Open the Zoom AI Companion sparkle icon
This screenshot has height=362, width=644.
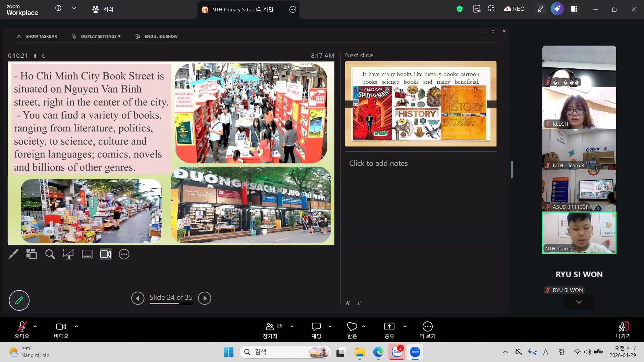click(x=557, y=9)
